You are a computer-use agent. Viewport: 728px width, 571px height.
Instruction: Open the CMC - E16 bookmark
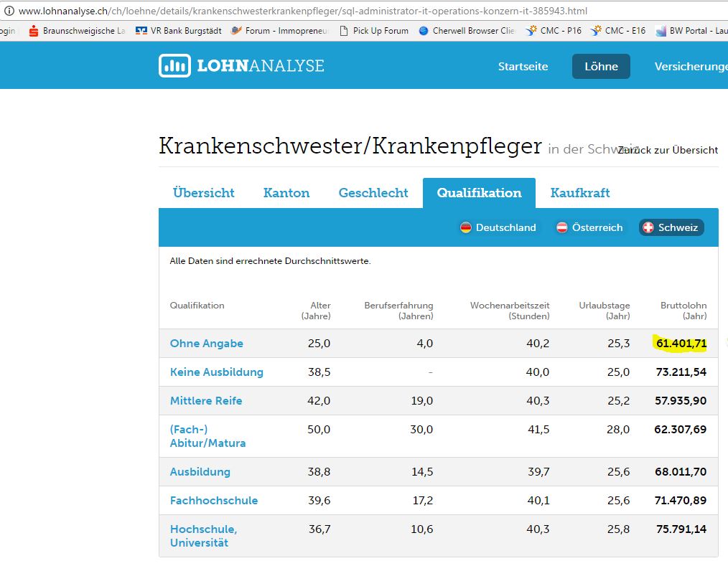(x=618, y=31)
